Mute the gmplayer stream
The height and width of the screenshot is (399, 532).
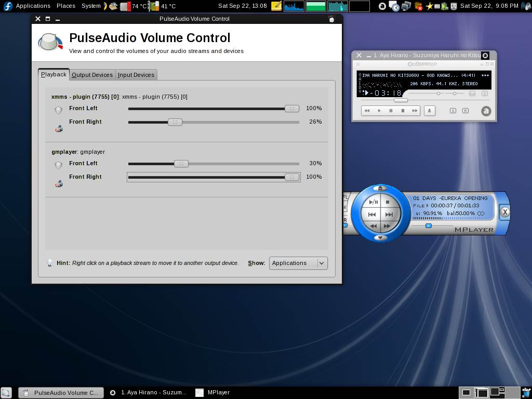click(x=59, y=183)
